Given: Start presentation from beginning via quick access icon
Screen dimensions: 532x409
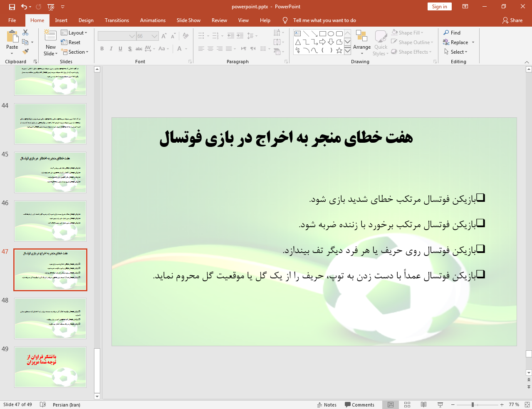Looking at the screenshot, I should coord(51,7).
